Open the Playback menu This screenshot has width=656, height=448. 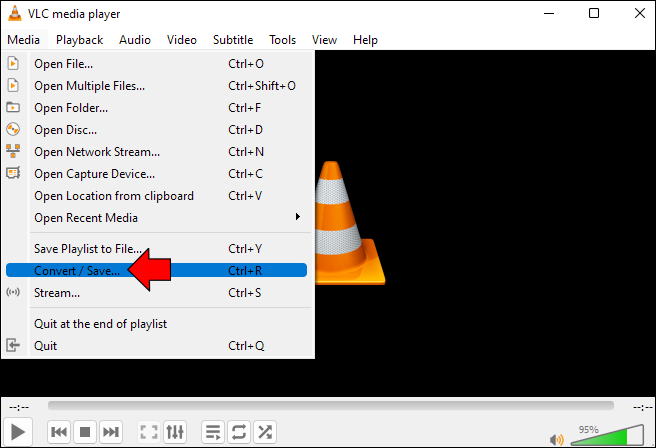79,40
